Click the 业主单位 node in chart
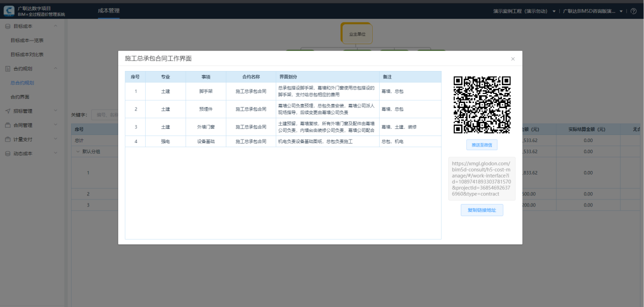This screenshot has width=644, height=307. pyautogui.click(x=357, y=35)
